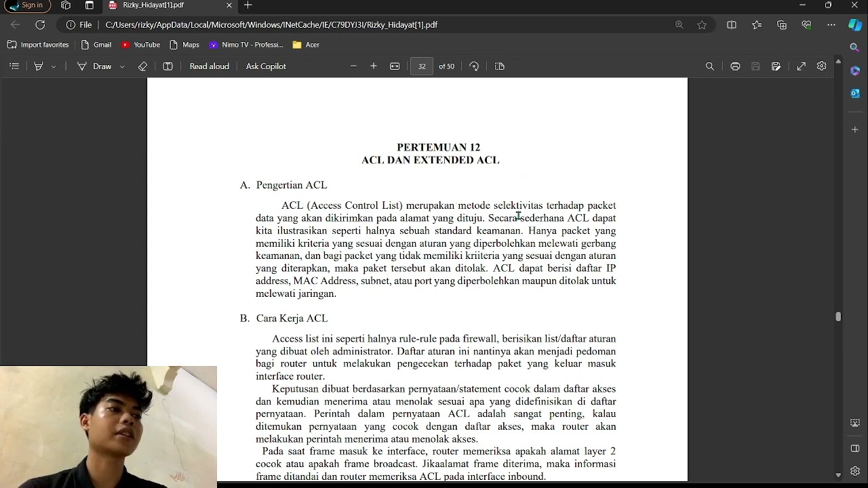The height and width of the screenshot is (488, 868).
Task: Open Find in PDF search
Action: point(710,66)
